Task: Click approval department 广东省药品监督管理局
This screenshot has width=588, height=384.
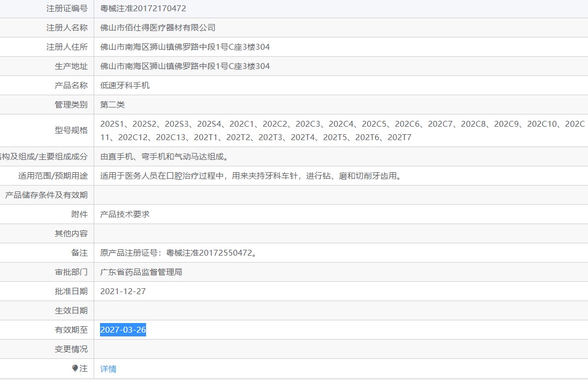Action: pos(141,272)
